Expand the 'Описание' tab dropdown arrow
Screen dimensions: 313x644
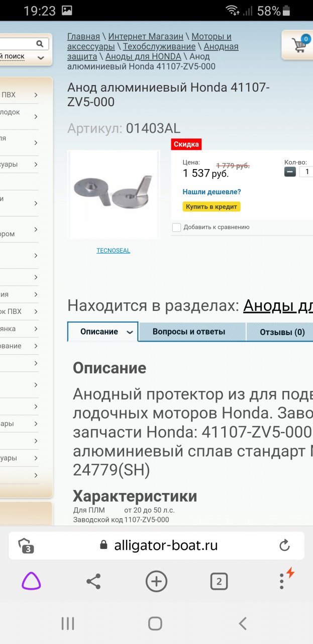coord(130,333)
